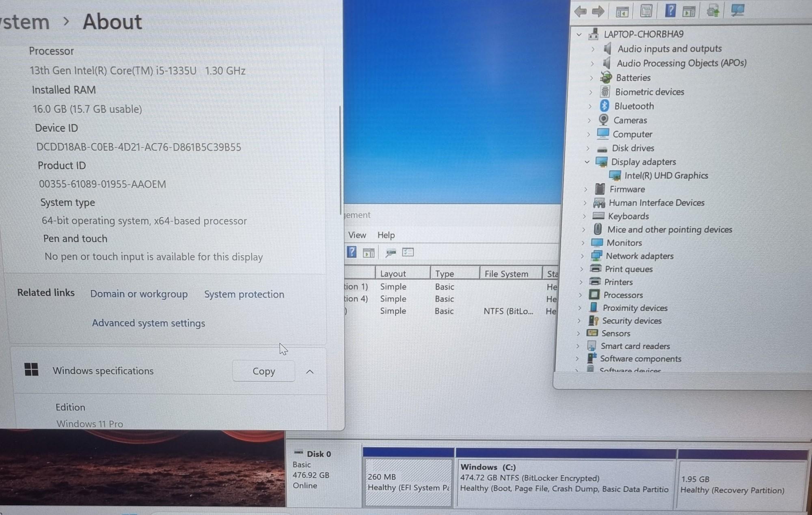
Task: Collapse the Display adapters node
Action: coord(587,162)
